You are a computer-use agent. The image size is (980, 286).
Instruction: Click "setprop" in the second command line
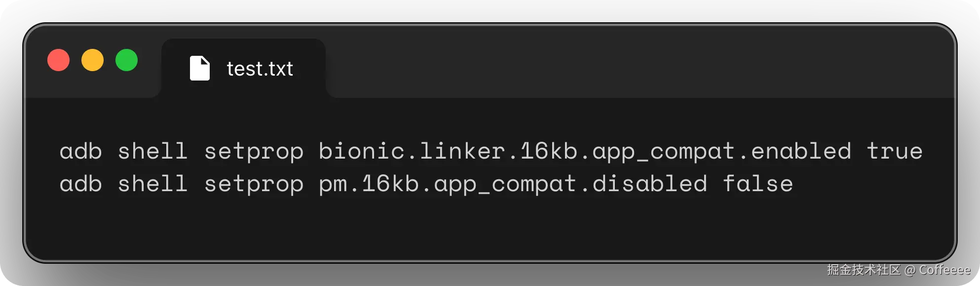point(254,185)
